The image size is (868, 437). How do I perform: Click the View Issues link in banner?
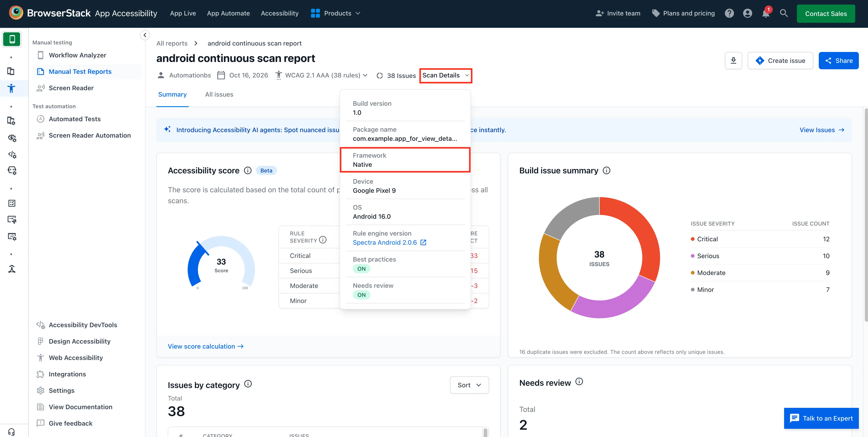(822, 130)
